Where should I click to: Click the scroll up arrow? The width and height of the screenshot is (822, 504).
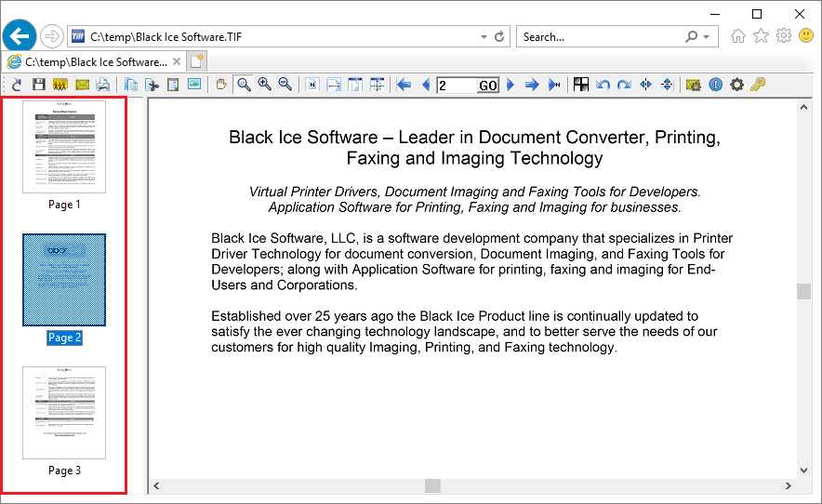point(803,107)
